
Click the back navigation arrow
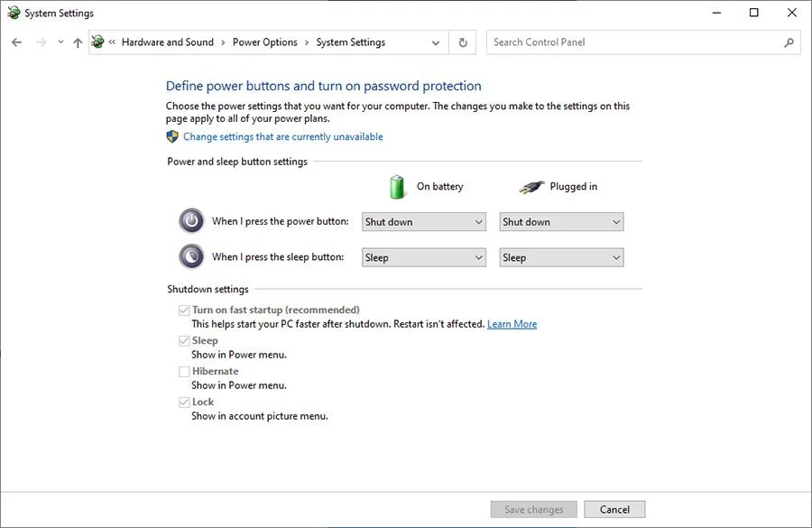[x=15, y=42]
